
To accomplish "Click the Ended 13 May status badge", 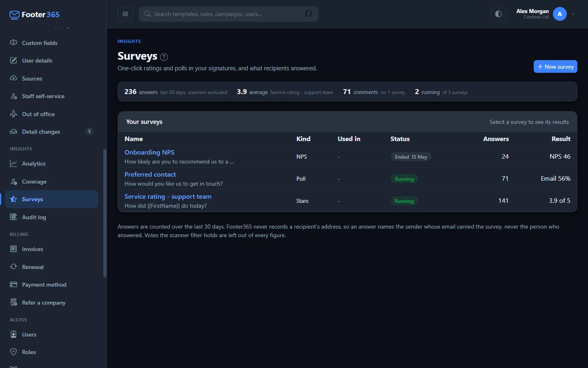I will 411,157.
